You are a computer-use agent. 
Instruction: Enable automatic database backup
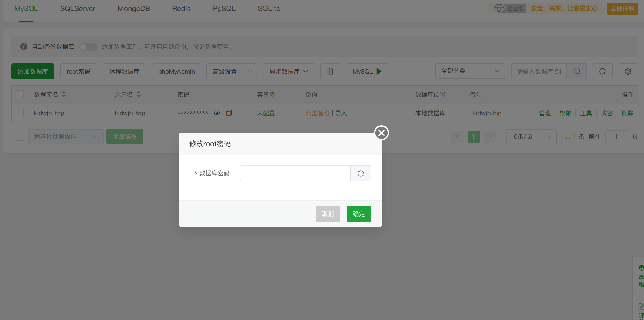(88, 46)
